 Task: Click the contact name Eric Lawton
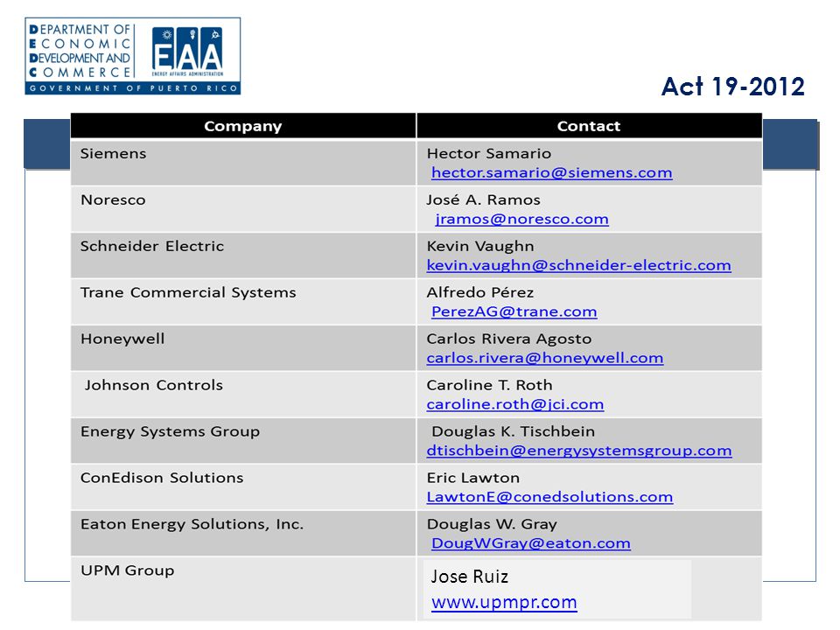(x=473, y=478)
